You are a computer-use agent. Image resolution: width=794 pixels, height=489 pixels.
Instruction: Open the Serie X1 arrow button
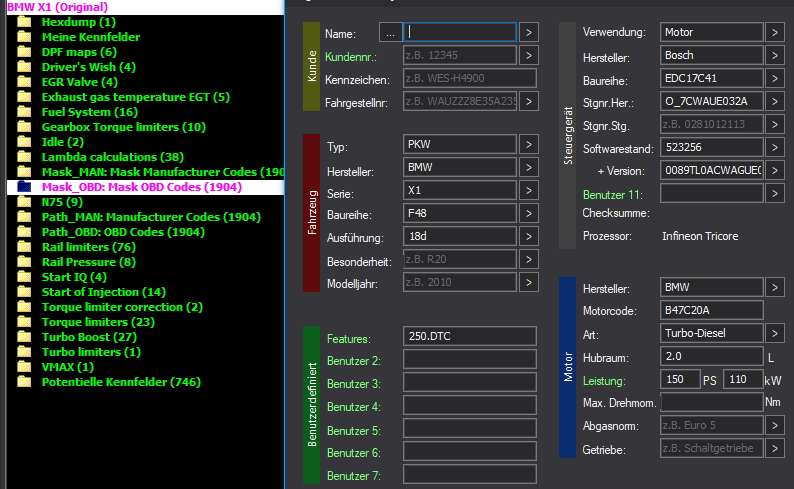click(x=529, y=190)
